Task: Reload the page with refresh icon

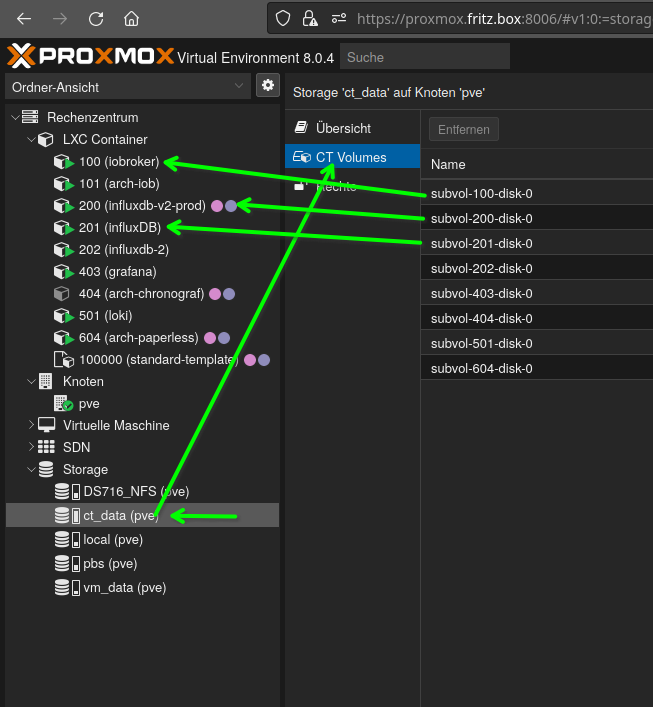Action: click(96, 19)
